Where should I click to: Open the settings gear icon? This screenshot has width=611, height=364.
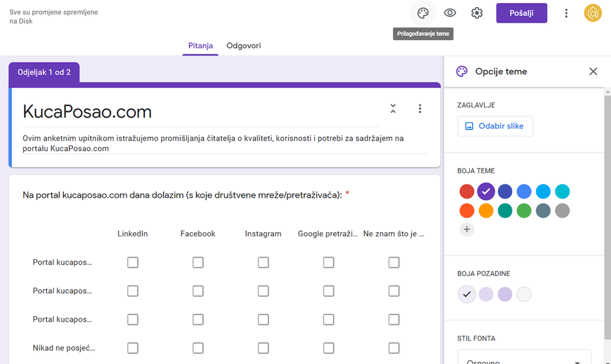pos(477,12)
